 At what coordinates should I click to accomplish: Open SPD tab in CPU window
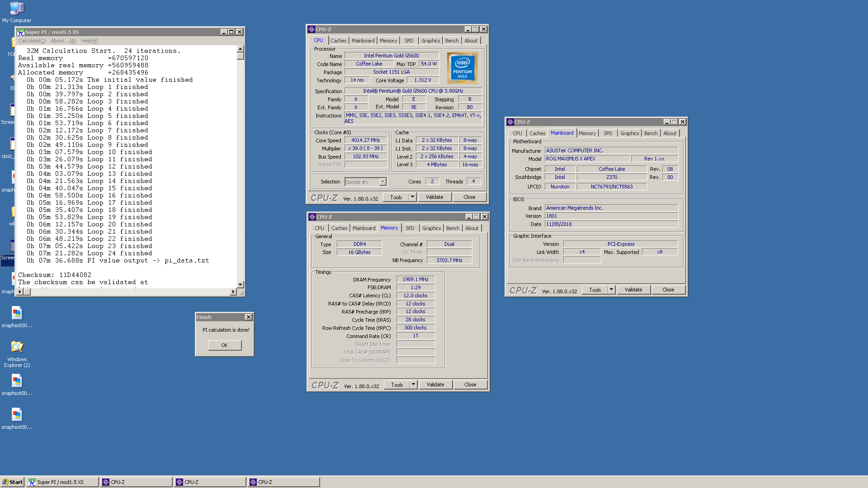coord(409,41)
